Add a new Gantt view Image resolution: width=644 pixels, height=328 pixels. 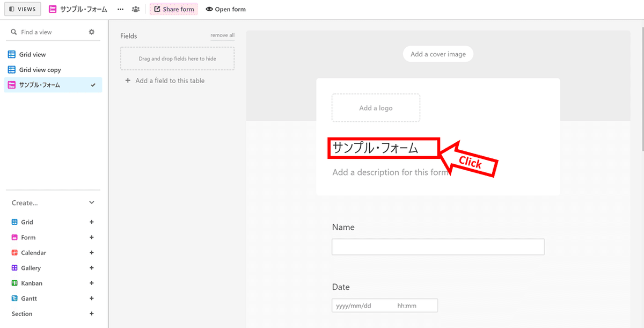tap(91, 298)
